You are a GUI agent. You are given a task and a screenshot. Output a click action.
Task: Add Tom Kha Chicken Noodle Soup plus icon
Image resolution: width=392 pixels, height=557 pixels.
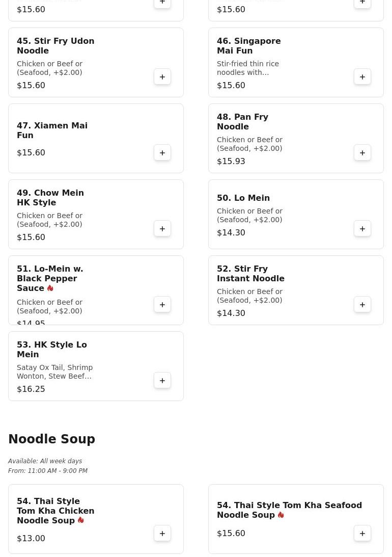pos(162,534)
